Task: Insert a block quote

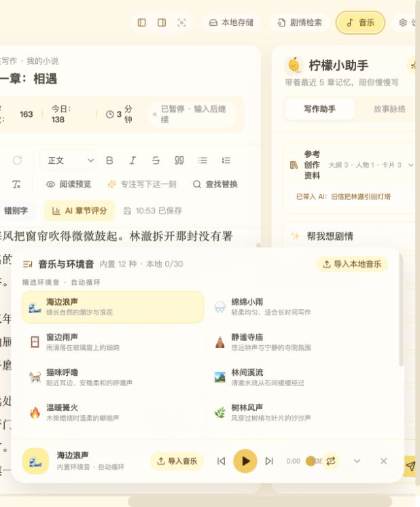Action: click(179, 160)
